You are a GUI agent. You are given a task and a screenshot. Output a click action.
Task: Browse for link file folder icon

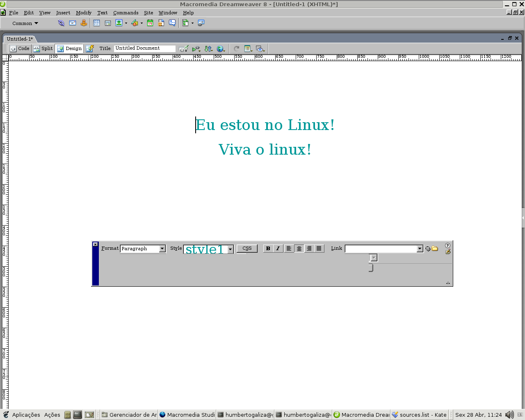435,249
